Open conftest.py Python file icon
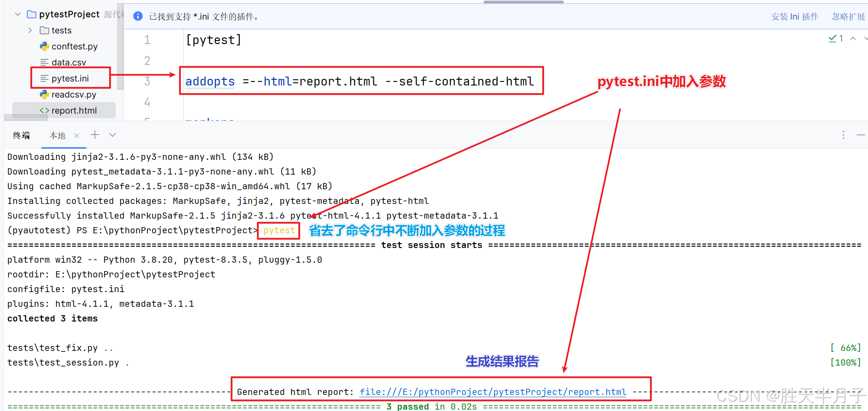Viewport: 868px width, 411px height. (44, 46)
